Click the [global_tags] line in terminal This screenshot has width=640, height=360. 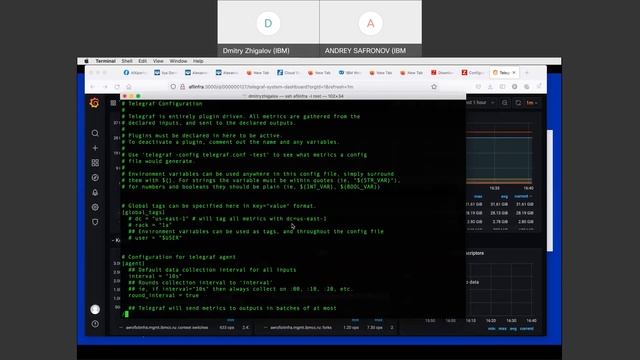[143, 212]
